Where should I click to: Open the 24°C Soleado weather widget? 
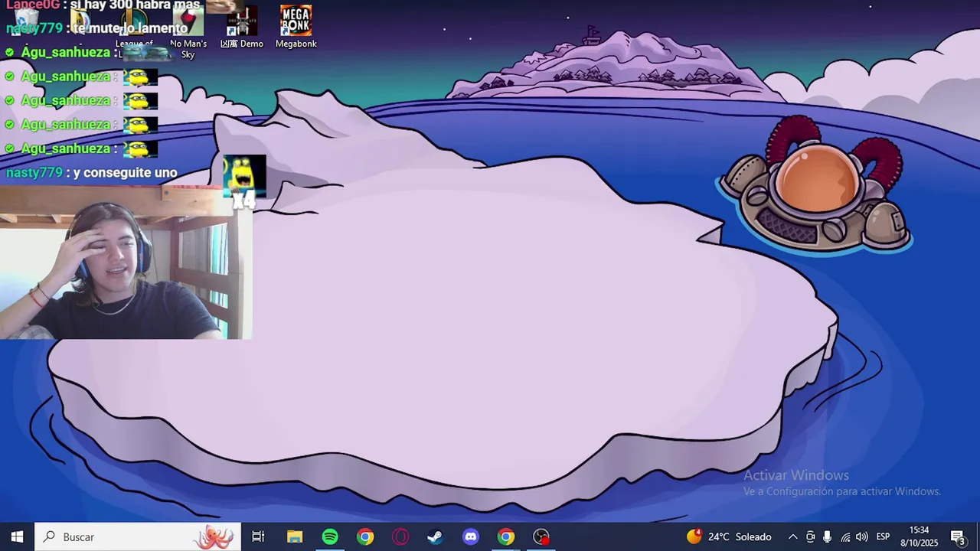pos(730,536)
